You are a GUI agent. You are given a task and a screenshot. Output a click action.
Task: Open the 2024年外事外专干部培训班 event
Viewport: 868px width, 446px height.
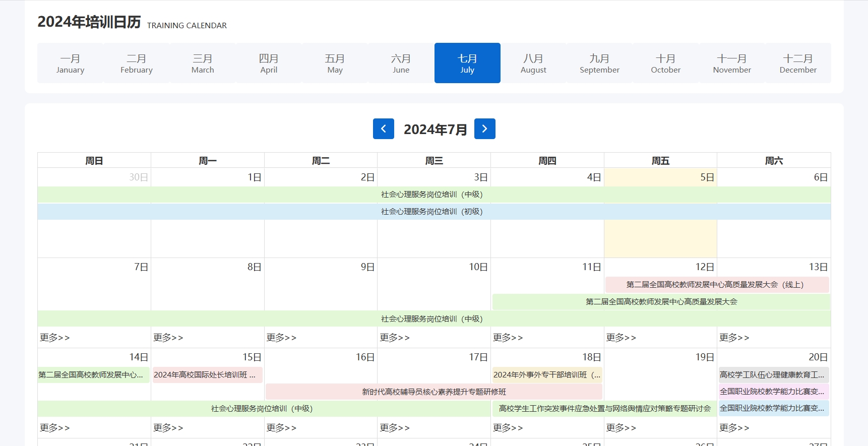point(547,375)
